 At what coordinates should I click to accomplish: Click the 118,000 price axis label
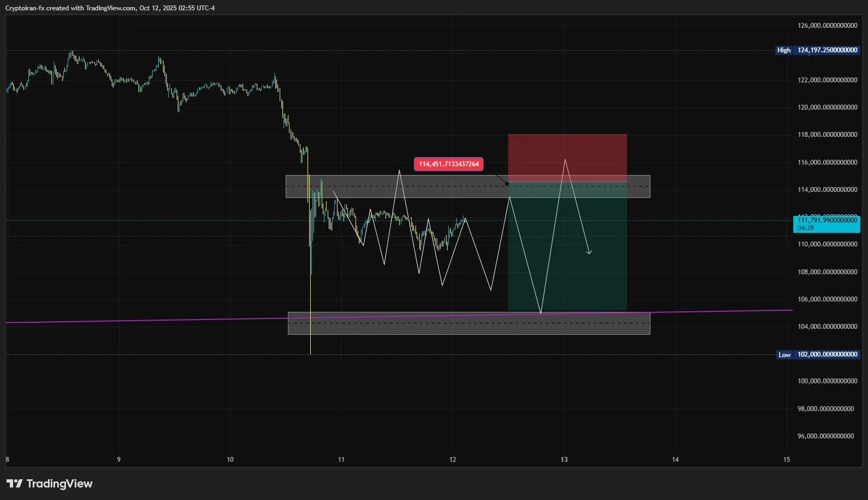(x=827, y=135)
